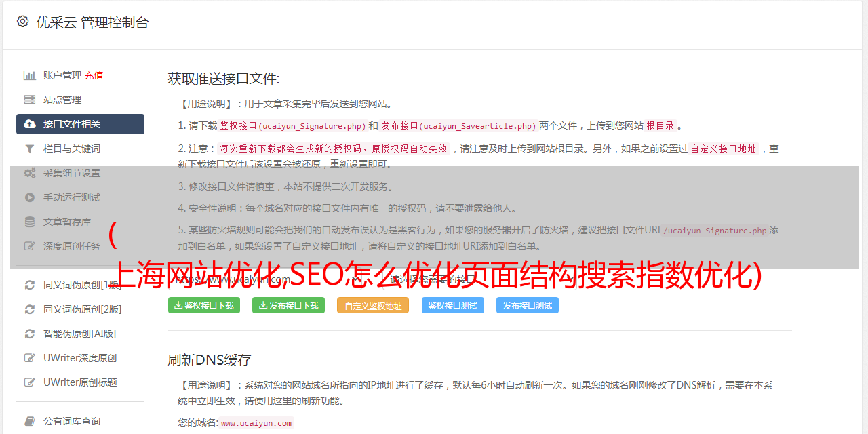The width and height of the screenshot is (868, 434).
Task: Click the cloud upload icon for 接口文件相关
Action: coord(30,124)
